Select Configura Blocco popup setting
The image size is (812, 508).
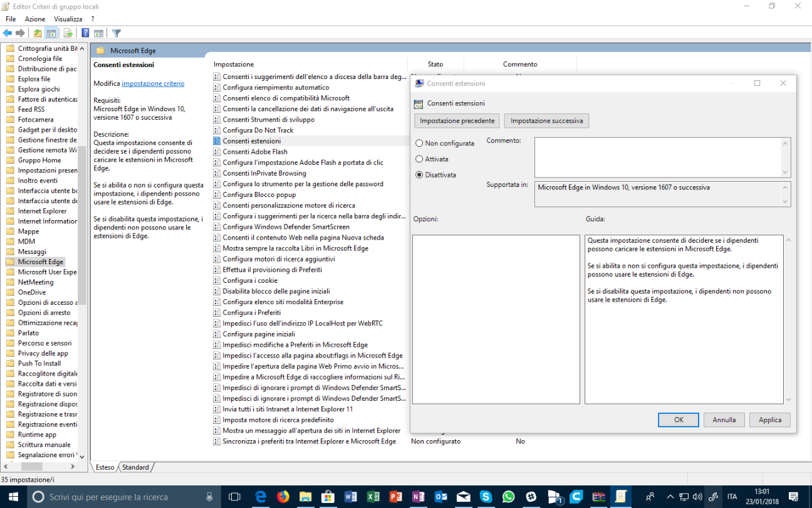coord(260,194)
